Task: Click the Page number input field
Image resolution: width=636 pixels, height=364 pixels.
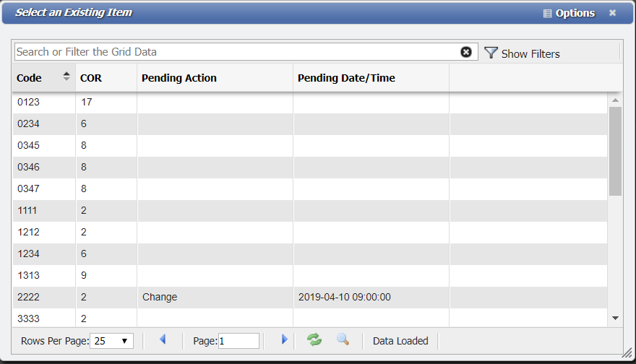Action: tap(239, 341)
